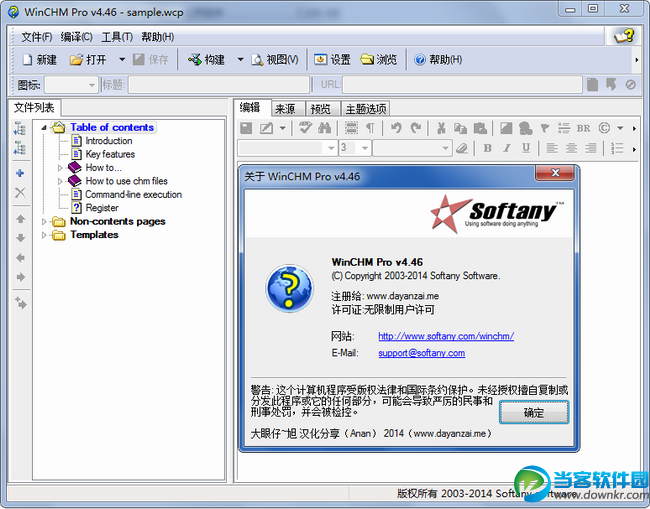
Task: Click the move right arrow icon
Action: point(20,277)
